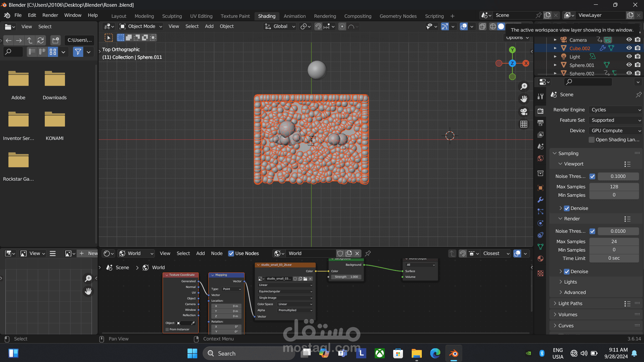Viewport: 644px width, 362px height.
Task: Add a new workspace with plus button
Action: tap(452, 16)
